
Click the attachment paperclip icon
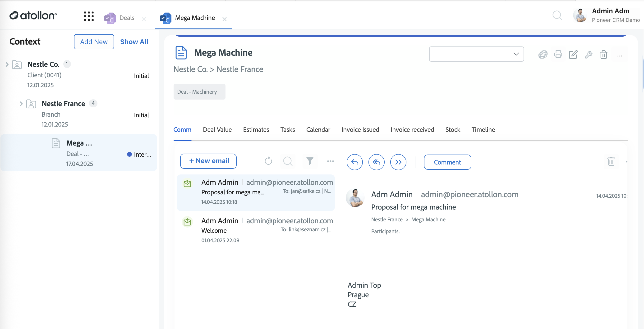pyautogui.click(x=543, y=54)
